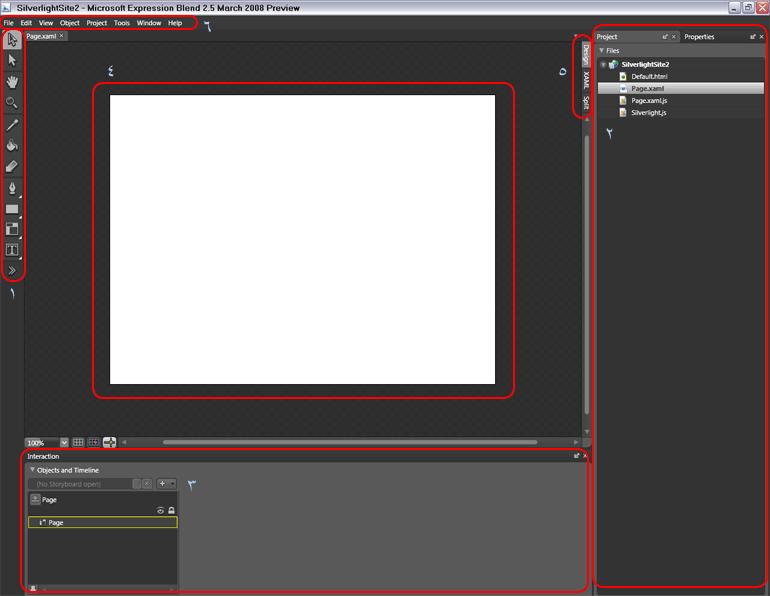Viewport: 770px width, 596px height.
Task: Select the Brush Transform tool
Action: [12, 166]
